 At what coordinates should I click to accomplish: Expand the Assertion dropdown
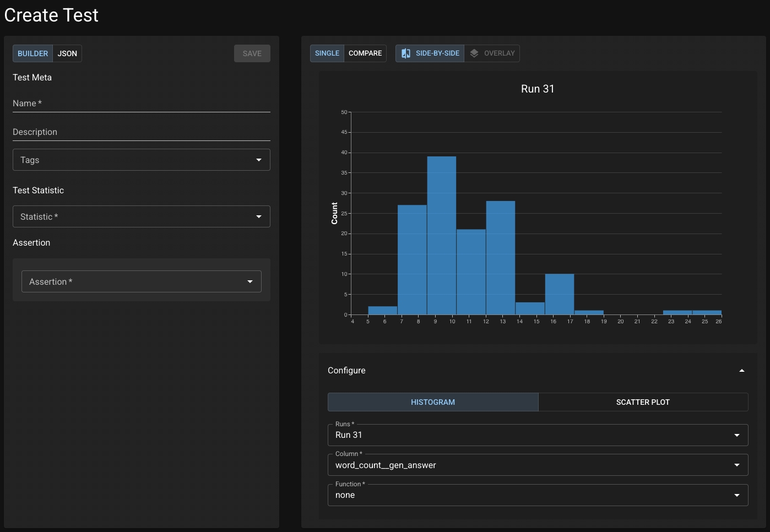tap(141, 281)
